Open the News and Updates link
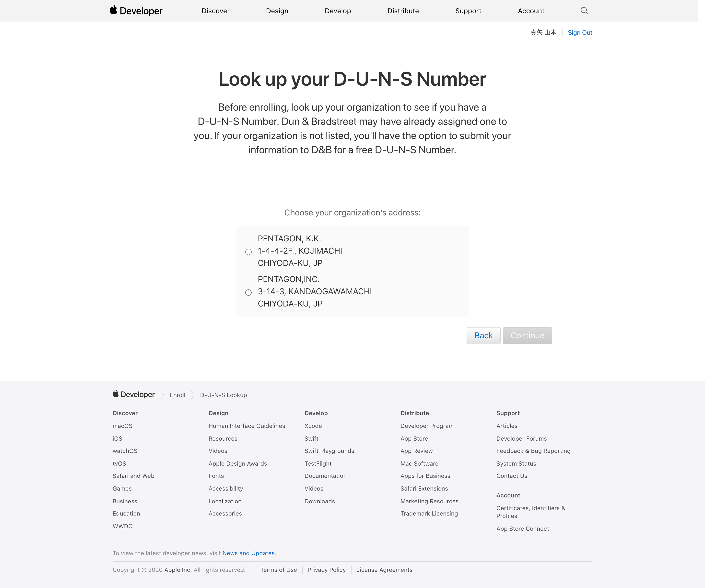The width and height of the screenshot is (705, 588). 248,553
